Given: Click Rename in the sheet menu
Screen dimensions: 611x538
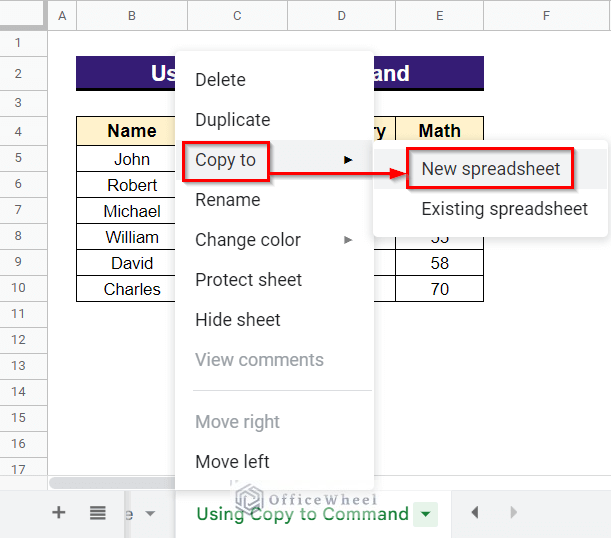Looking at the screenshot, I should point(227,200).
